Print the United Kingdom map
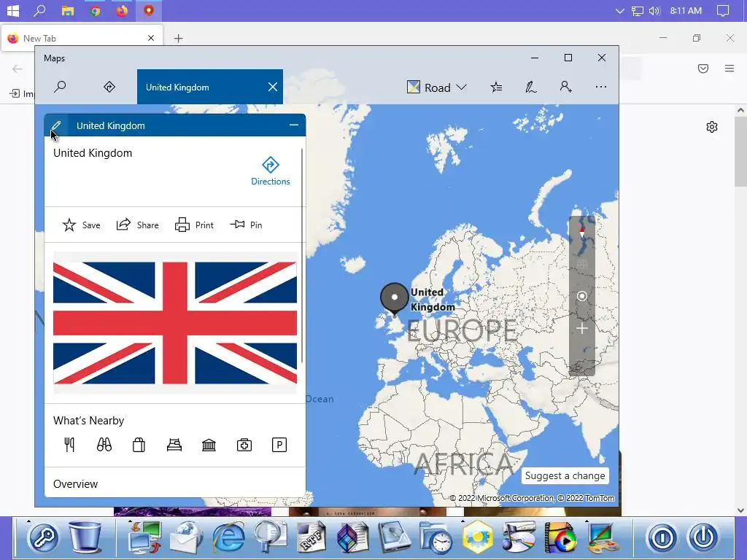This screenshot has width=747, height=560. pos(194,225)
